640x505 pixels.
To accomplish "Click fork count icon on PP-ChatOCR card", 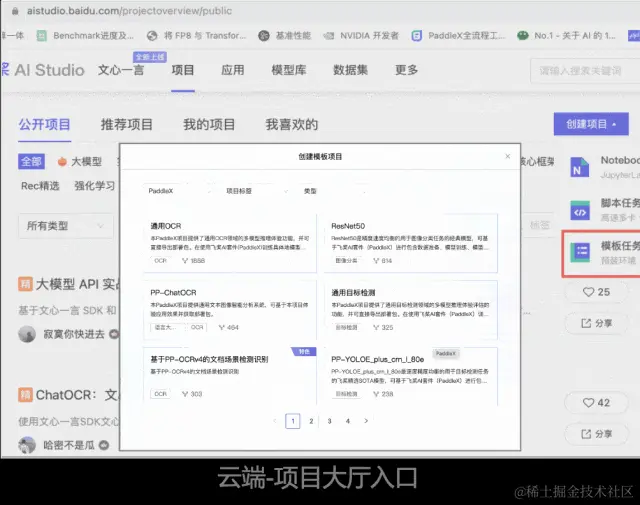I will tap(222, 327).
